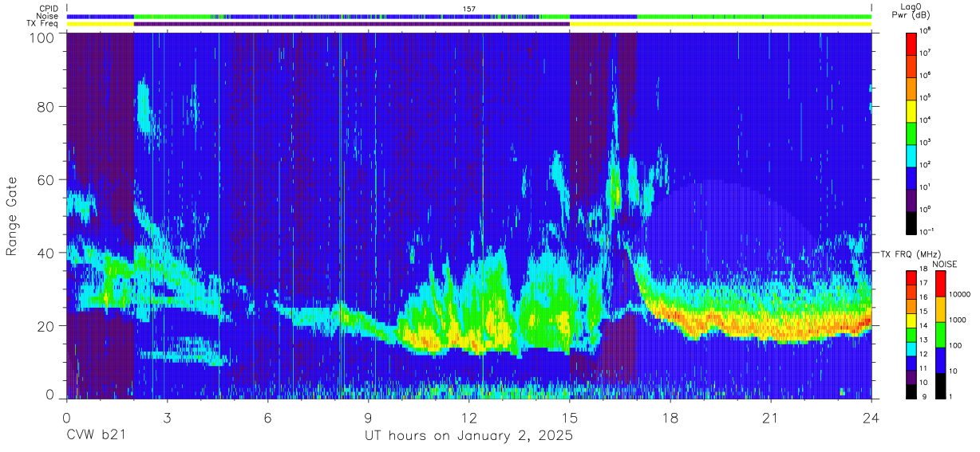Click the CPID value 157

pos(469,9)
